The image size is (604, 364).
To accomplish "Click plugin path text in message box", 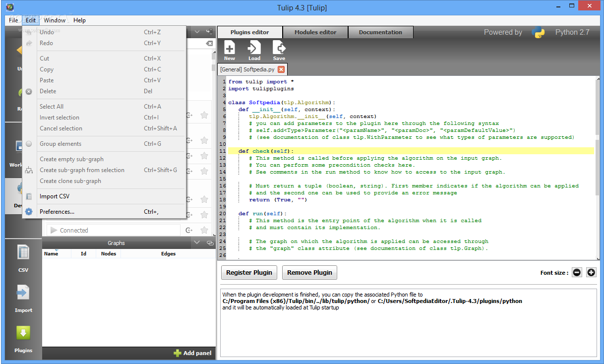I will pos(372,301).
